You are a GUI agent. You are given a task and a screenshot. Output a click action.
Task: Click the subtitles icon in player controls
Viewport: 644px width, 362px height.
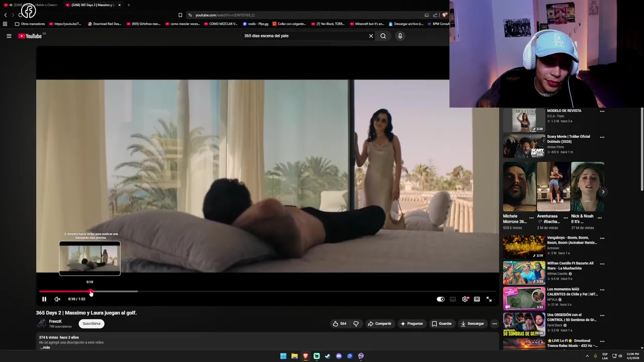453,299
